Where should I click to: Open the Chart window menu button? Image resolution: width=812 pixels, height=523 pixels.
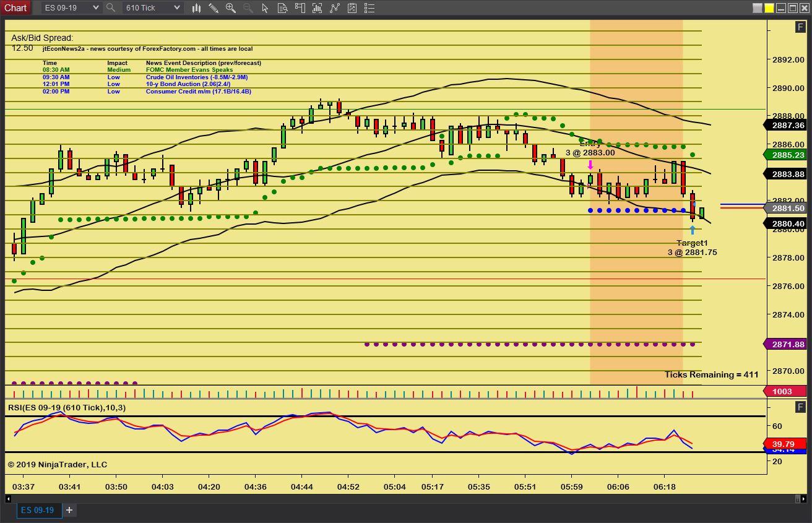point(16,7)
